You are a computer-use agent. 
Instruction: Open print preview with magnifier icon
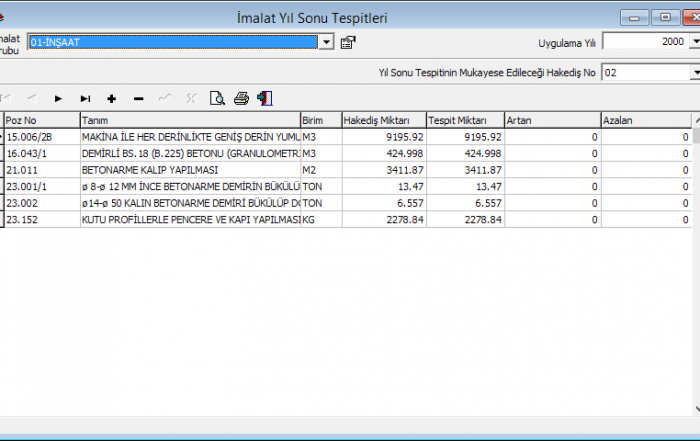[217, 98]
